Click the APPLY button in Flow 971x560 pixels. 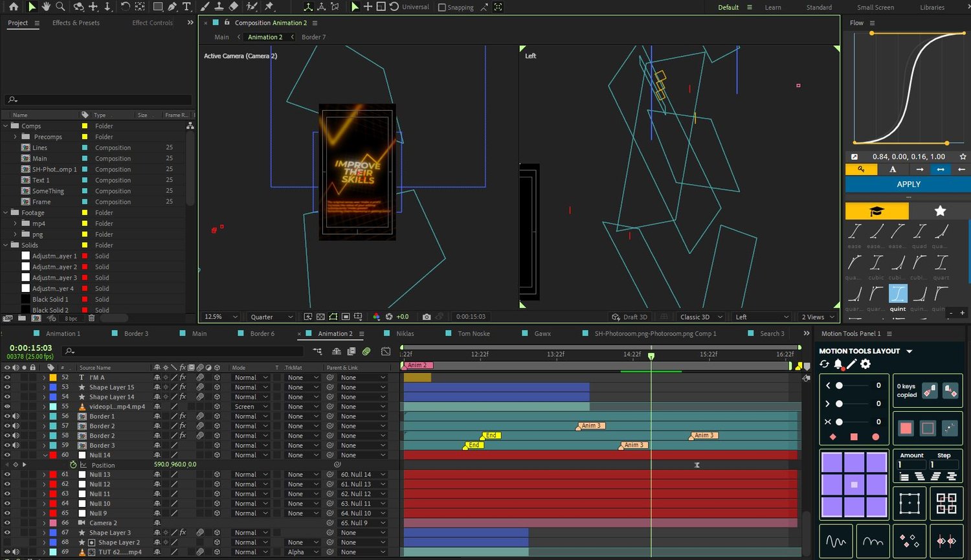tap(908, 185)
